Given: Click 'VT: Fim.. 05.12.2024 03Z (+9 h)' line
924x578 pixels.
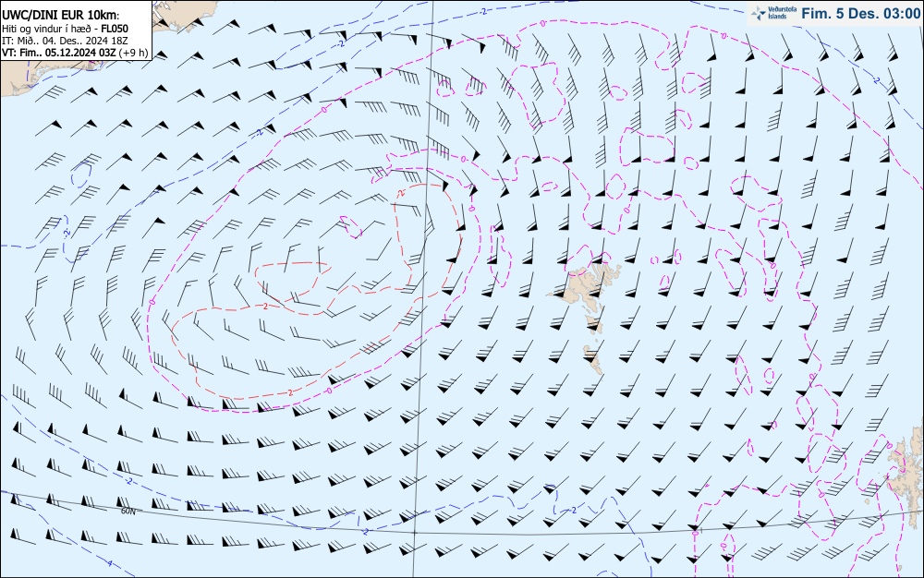Looking at the screenshot, I should pos(75,53).
